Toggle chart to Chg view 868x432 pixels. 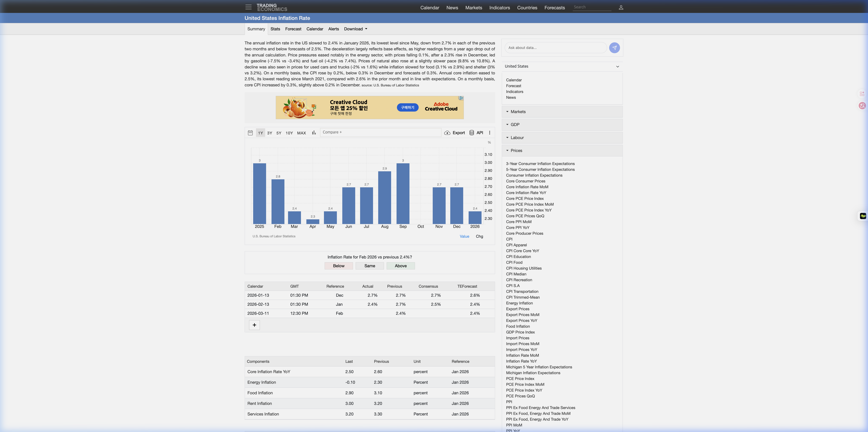479,236
